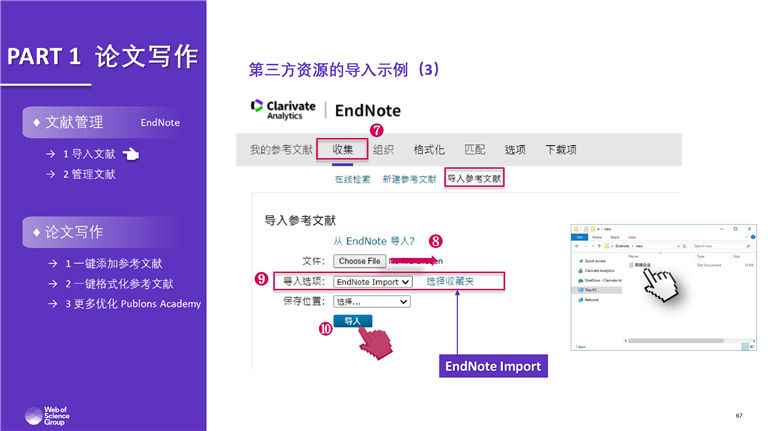Select the text document file in Explorer
The height and width of the screenshot is (431, 768).
click(x=640, y=265)
